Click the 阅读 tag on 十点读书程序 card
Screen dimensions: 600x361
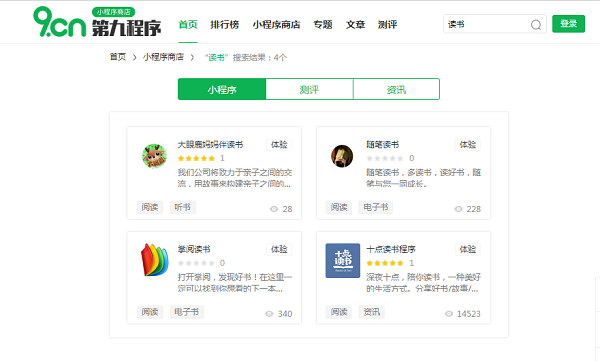coord(339,312)
